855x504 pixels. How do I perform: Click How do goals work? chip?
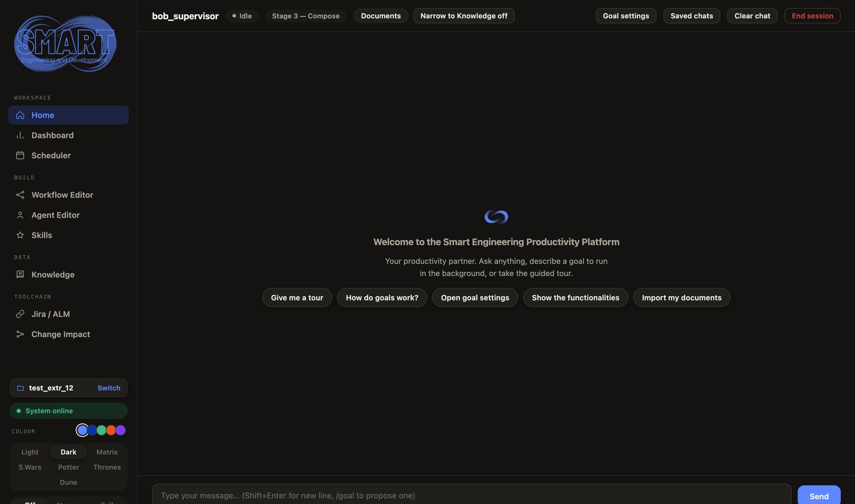coord(382,298)
